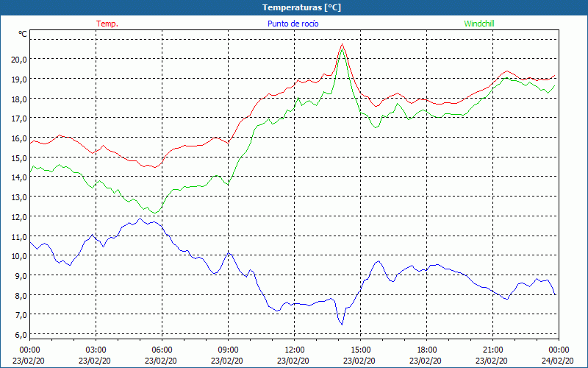The height and width of the screenshot is (368, 588).
Task: Click the "18,0" y-axis value
Action: pos(19,99)
